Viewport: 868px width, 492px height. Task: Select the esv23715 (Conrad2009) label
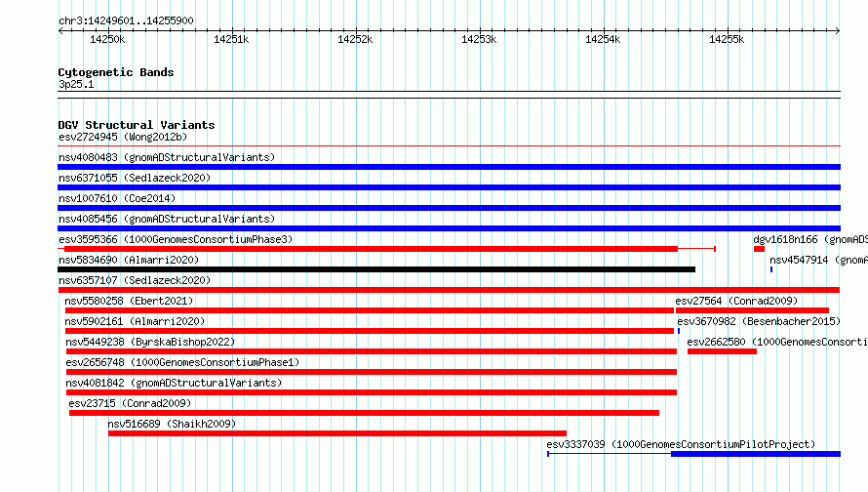[130, 403]
